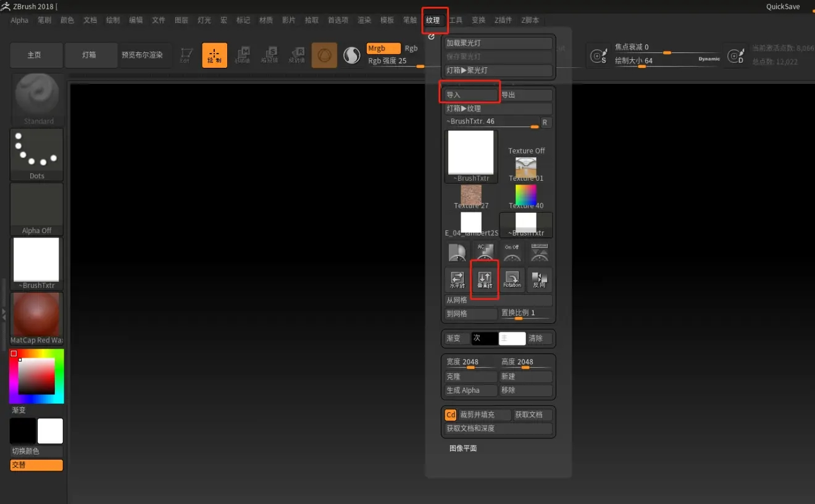Viewport: 815px width, 504px height.
Task: Click the orange sculptris sphere icon
Action: [324, 55]
